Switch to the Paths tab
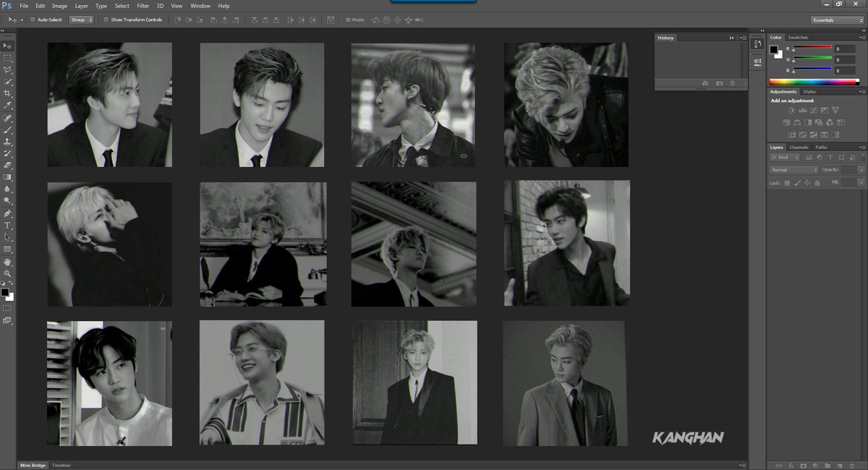The image size is (868, 470). tap(821, 147)
